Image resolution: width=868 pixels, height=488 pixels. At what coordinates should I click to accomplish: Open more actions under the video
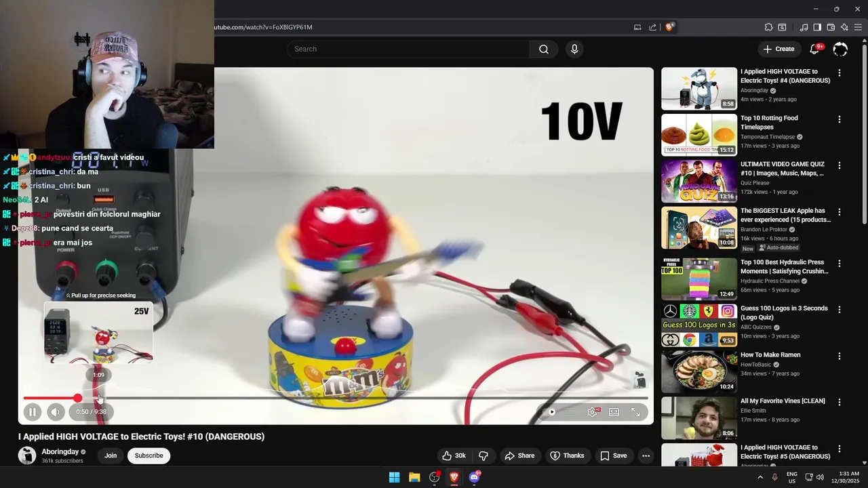(x=646, y=455)
